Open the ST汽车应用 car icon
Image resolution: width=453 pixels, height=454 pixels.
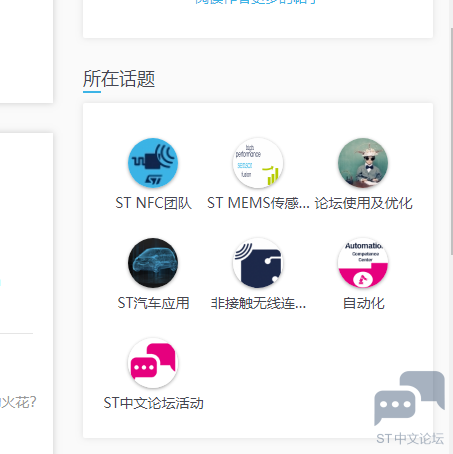pos(153,263)
